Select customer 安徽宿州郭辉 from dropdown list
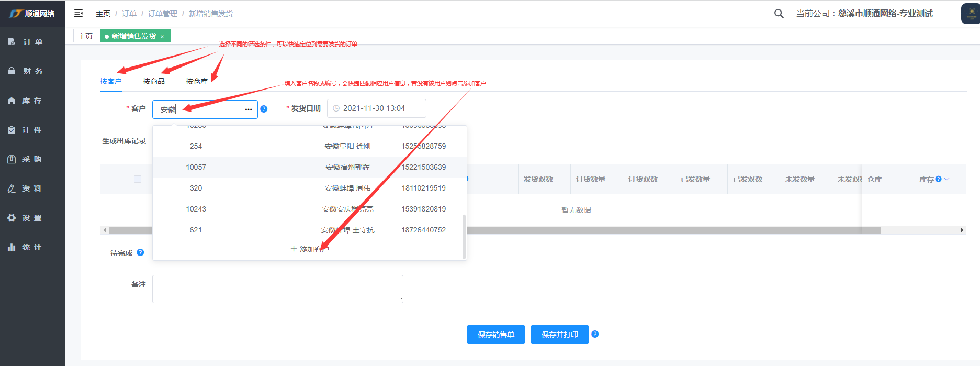This screenshot has height=366, width=980. tap(347, 167)
